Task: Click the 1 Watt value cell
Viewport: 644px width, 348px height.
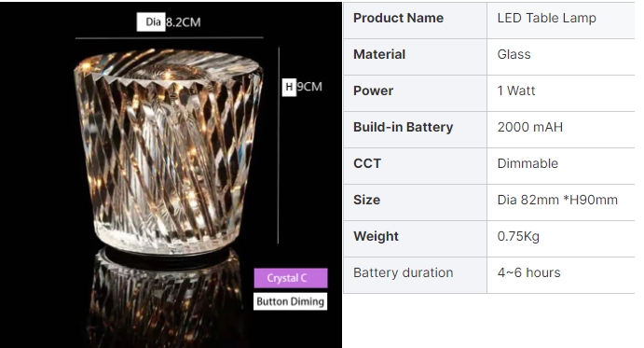Action: [561, 93]
